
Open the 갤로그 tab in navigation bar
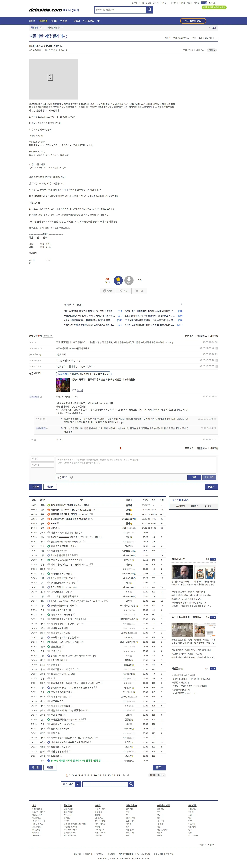[77, 21]
